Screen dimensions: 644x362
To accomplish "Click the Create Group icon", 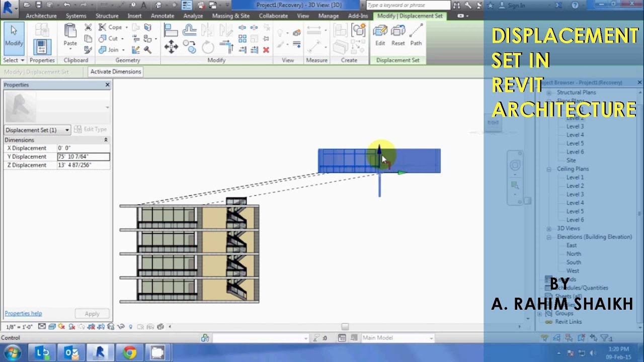I will click(x=358, y=30).
